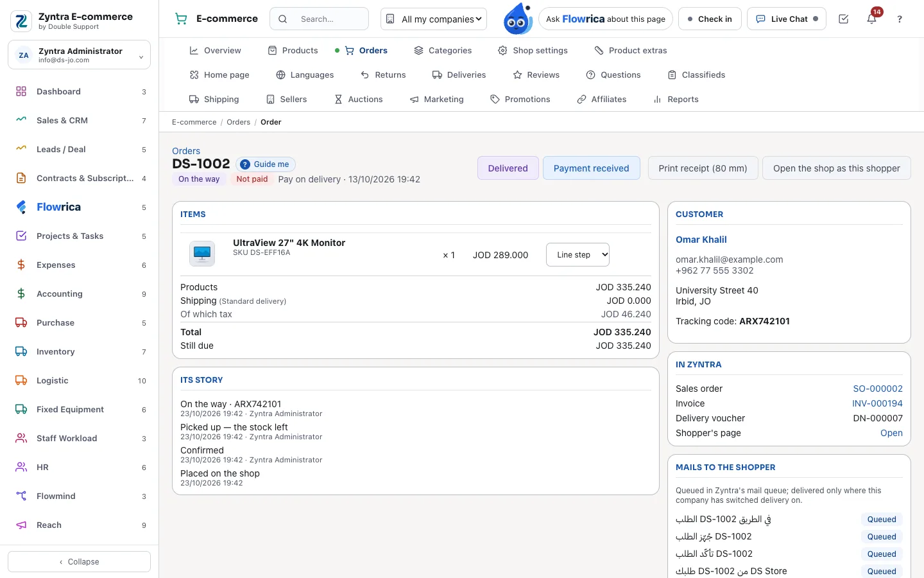Open invoice INV-000194 link
924x578 pixels.
click(877, 403)
